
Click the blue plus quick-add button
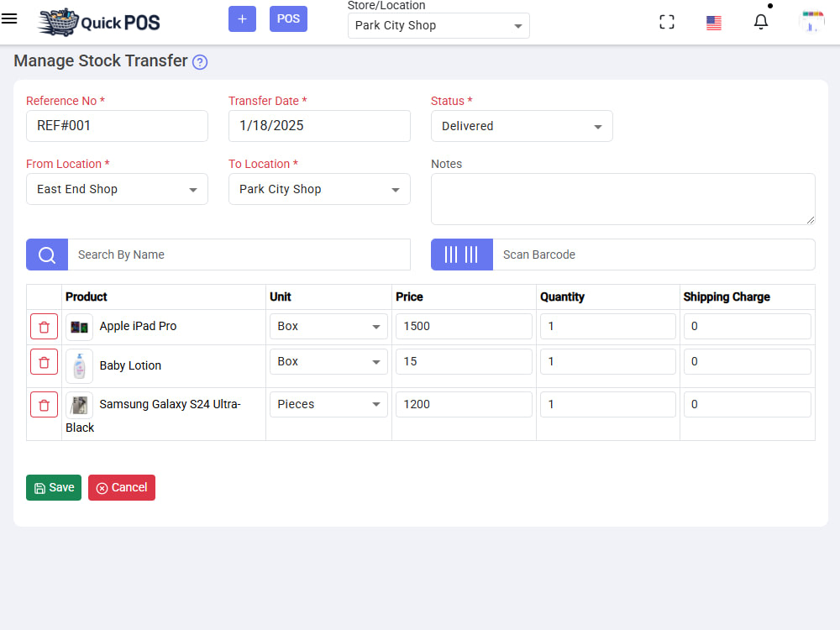[242, 18]
